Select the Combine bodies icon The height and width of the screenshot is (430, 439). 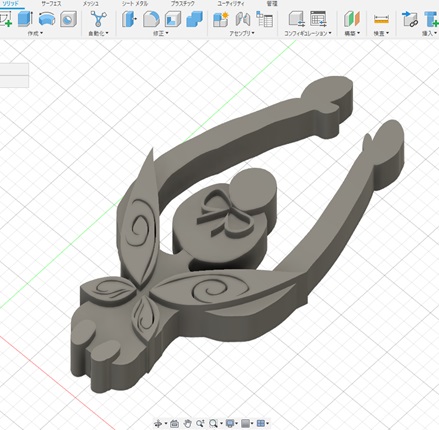194,19
